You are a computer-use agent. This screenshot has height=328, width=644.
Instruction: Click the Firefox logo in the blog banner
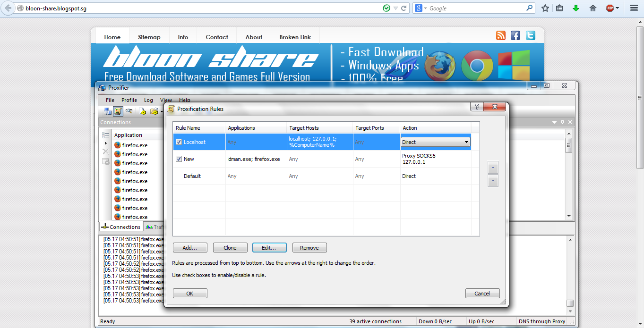440,66
